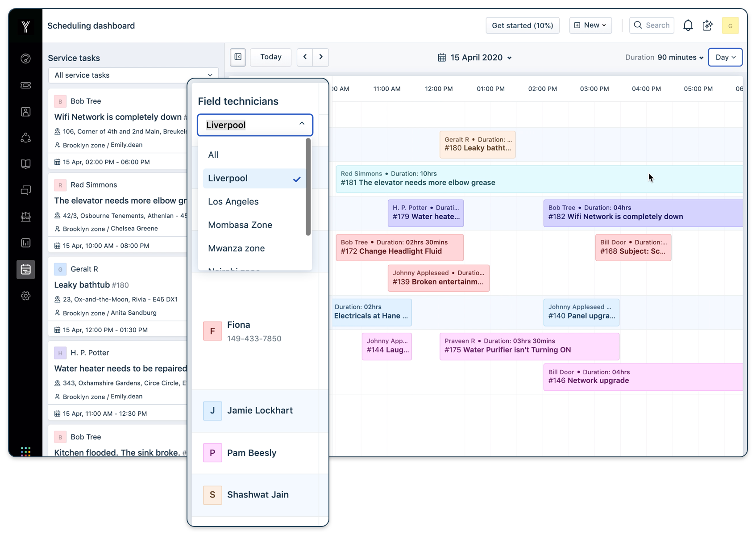The height and width of the screenshot is (535, 756).
Task: Click the knowledge base book icon
Action: click(25, 163)
